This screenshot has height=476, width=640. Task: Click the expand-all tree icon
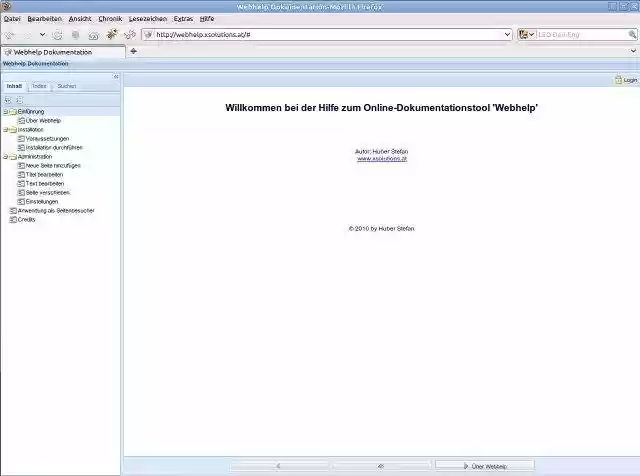coord(8,100)
